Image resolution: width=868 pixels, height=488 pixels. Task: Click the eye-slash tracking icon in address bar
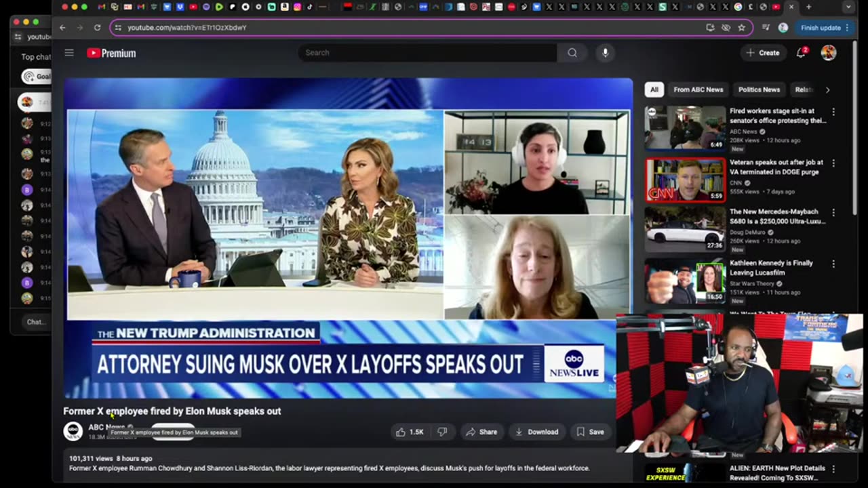coord(726,28)
